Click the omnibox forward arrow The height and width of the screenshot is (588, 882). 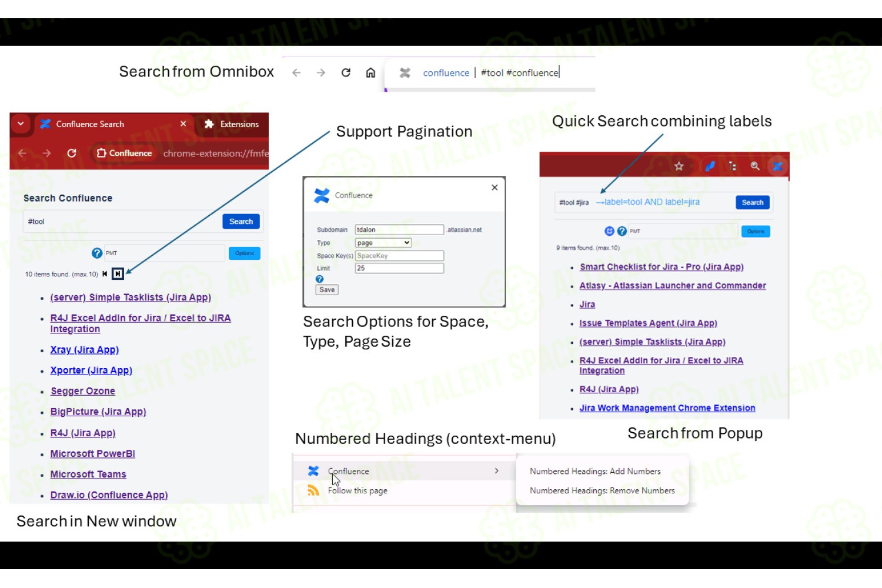click(321, 73)
